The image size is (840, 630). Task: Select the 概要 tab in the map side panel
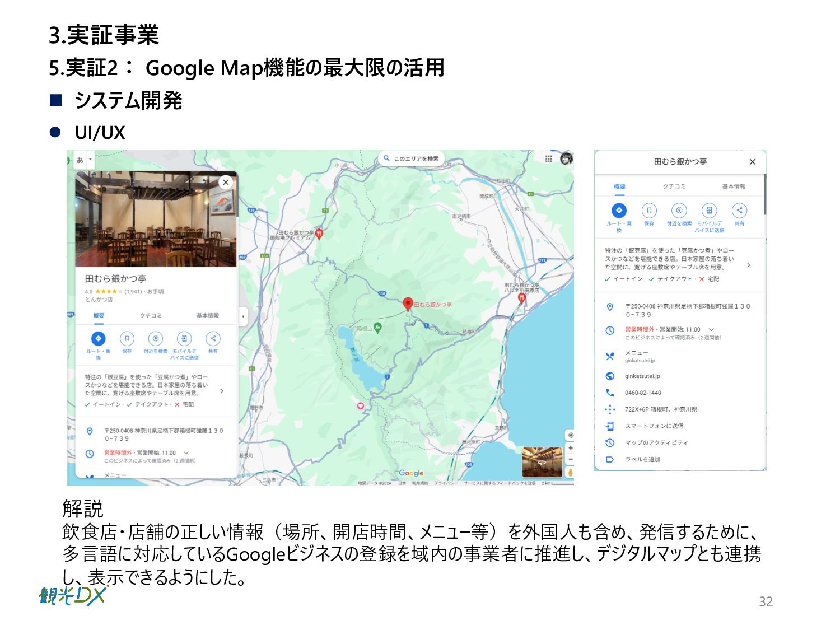click(99, 316)
